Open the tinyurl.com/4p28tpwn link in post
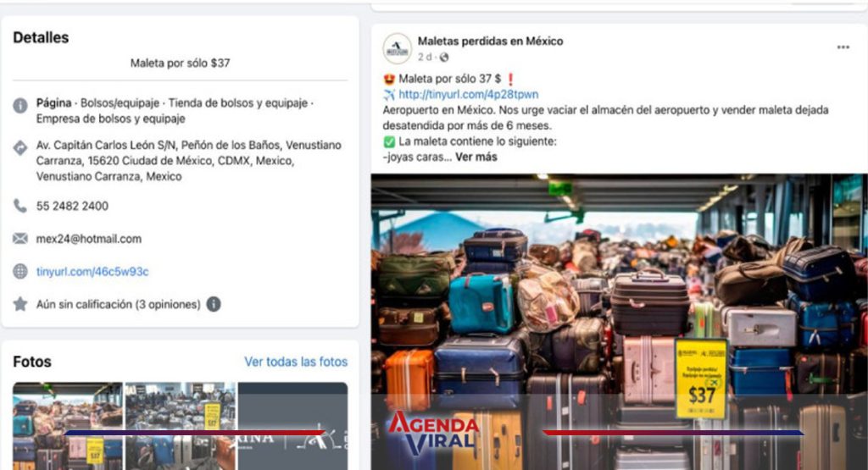This screenshot has width=868, height=470. pos(468,95)
